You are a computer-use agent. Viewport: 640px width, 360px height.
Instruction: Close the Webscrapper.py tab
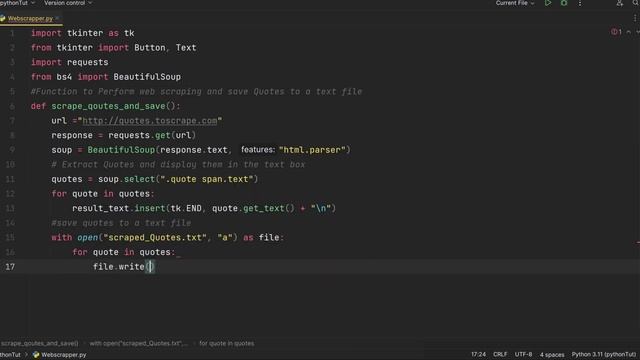(x=57, y=18)
